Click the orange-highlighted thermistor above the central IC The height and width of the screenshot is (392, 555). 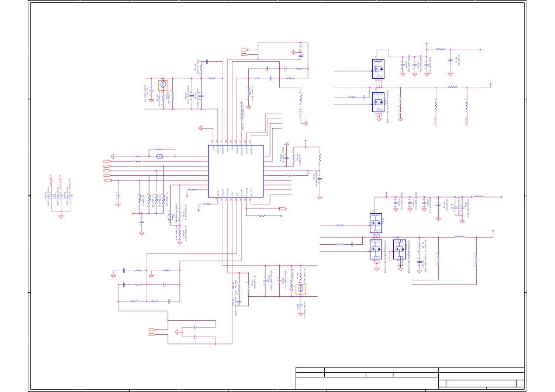tap(163, 85)
